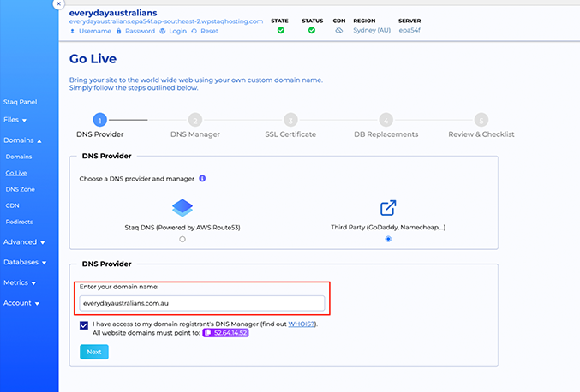Select the Staq DNS radio button
This screenshot has width=580, height=392.
tap(182, 239)
